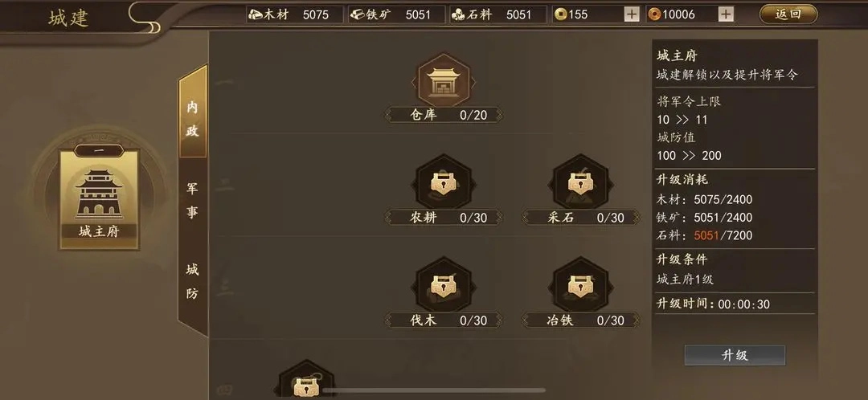Click the 木材 wood resource icon
Image resolution: width=868 pixels, height=400 pixels.
pyautogui.click(x=256, y=15)
